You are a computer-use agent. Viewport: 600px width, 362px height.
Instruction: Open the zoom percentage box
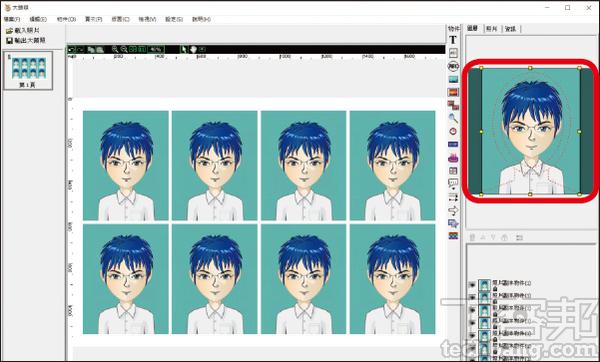[x=156, y=49]
